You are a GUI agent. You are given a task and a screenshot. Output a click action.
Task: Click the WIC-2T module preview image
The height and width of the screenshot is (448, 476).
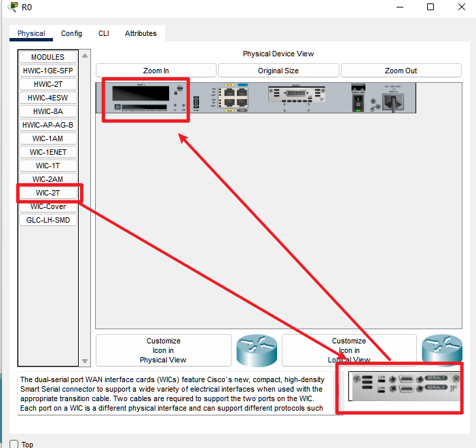coord(404,386)
